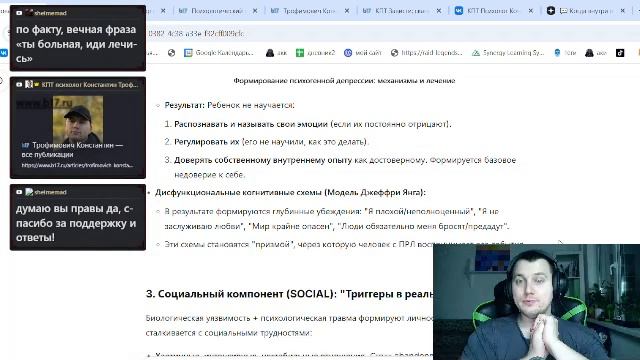The height and width of the screenshot is (360, 640).
Task: Click 'Трофимович Константин — все публикации' text
Action: click(72, 150)
